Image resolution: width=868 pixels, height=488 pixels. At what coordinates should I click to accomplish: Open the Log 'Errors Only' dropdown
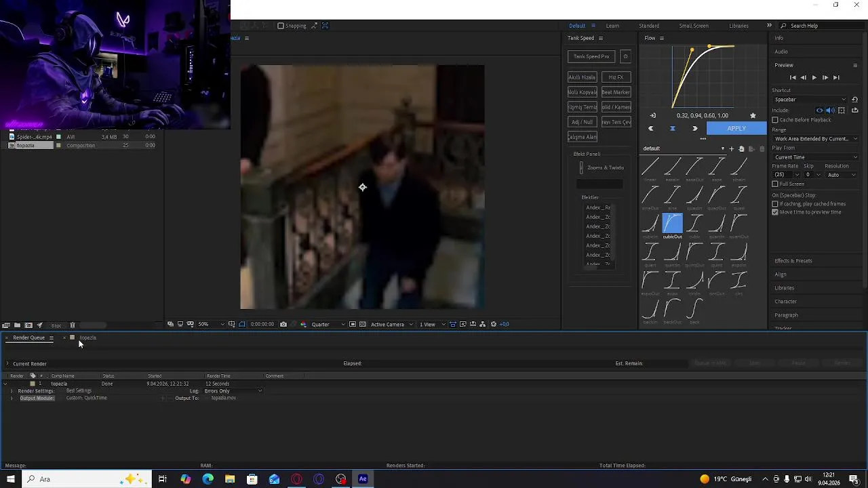pos(233,391)
